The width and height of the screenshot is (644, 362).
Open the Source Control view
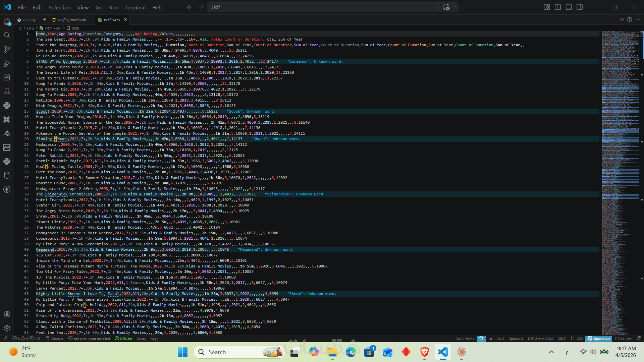pos(7,49)
